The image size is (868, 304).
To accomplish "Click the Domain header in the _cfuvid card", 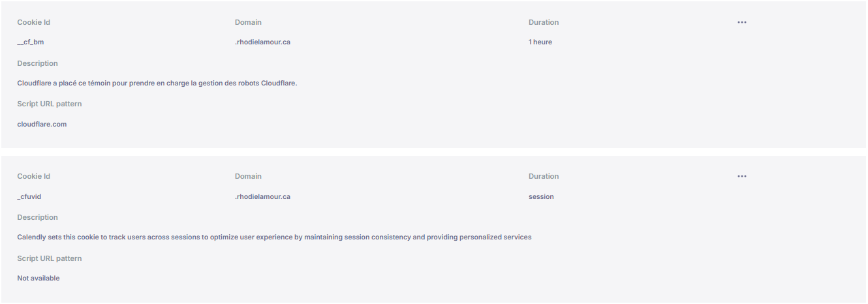I will [248, 176].
